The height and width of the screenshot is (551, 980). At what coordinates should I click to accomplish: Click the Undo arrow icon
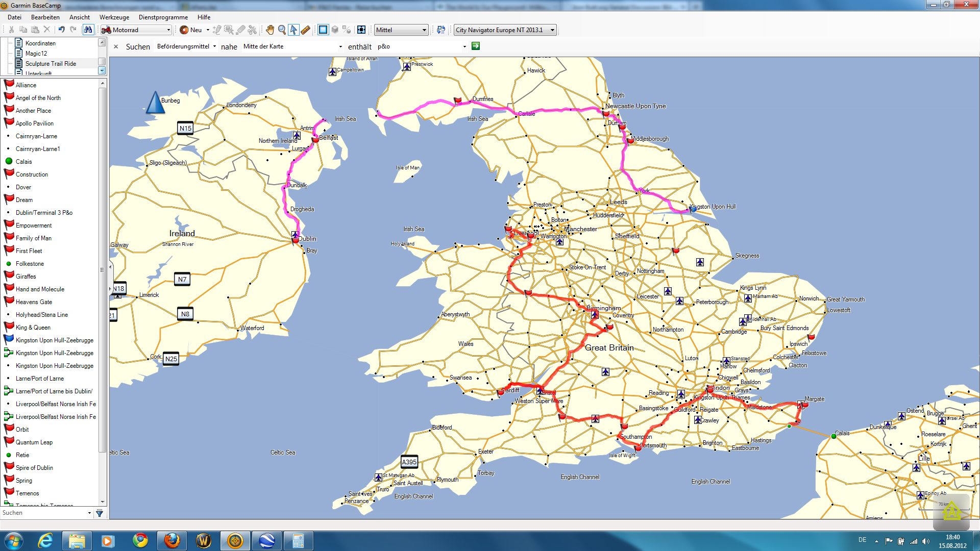tap(61, 30)
